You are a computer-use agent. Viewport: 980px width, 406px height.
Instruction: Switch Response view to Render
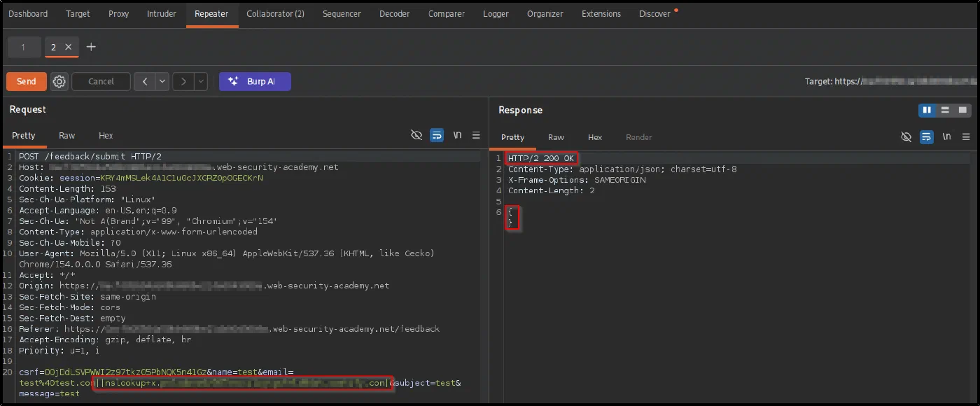click(x=638, y=137)
